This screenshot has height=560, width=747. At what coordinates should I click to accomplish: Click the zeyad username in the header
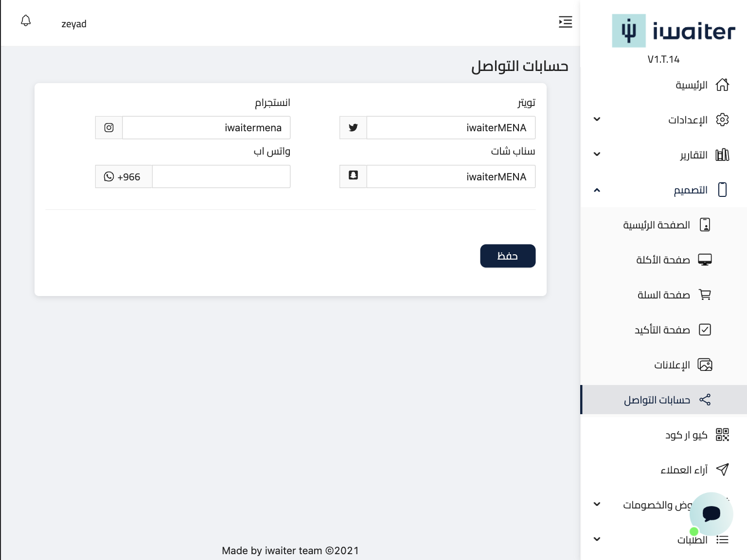(74, 24)
